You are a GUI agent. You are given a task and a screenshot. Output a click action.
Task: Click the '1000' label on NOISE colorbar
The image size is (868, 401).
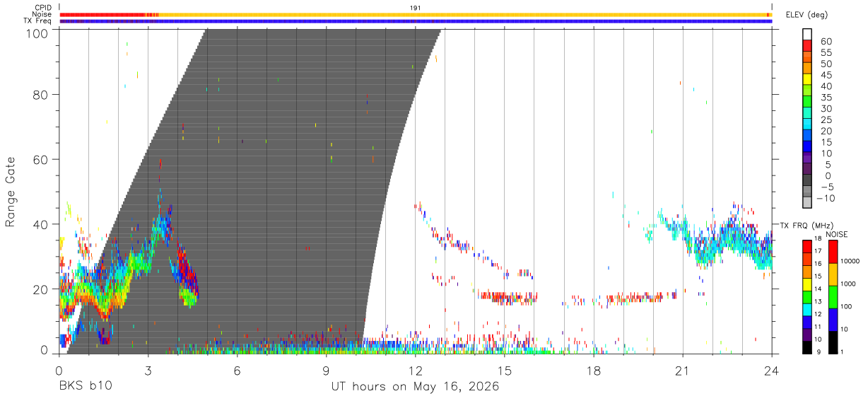[850, 285]
